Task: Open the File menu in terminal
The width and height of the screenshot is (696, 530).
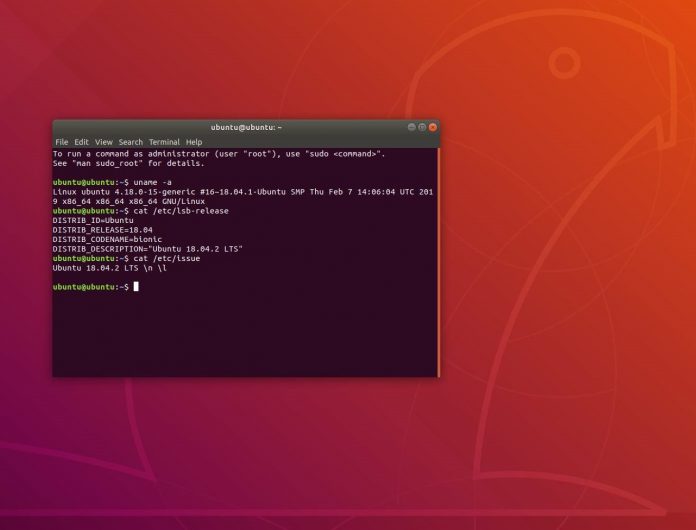Action: click(61, 142)
